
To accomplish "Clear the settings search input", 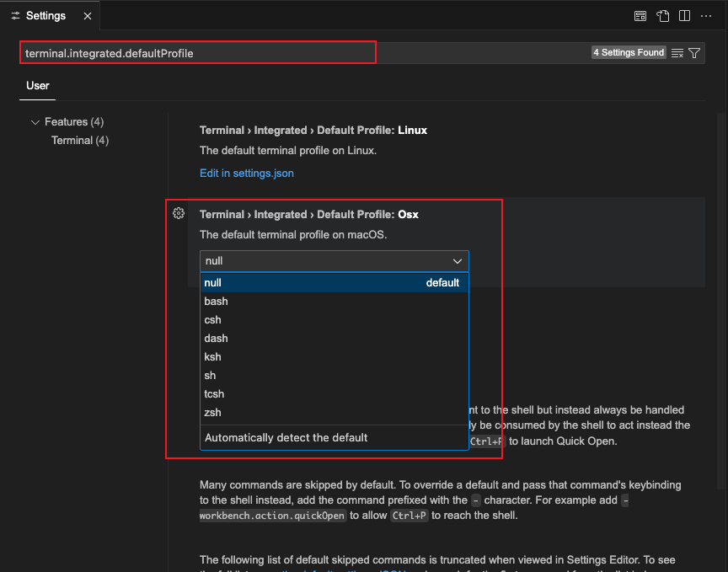I will (x=677, y=53).
